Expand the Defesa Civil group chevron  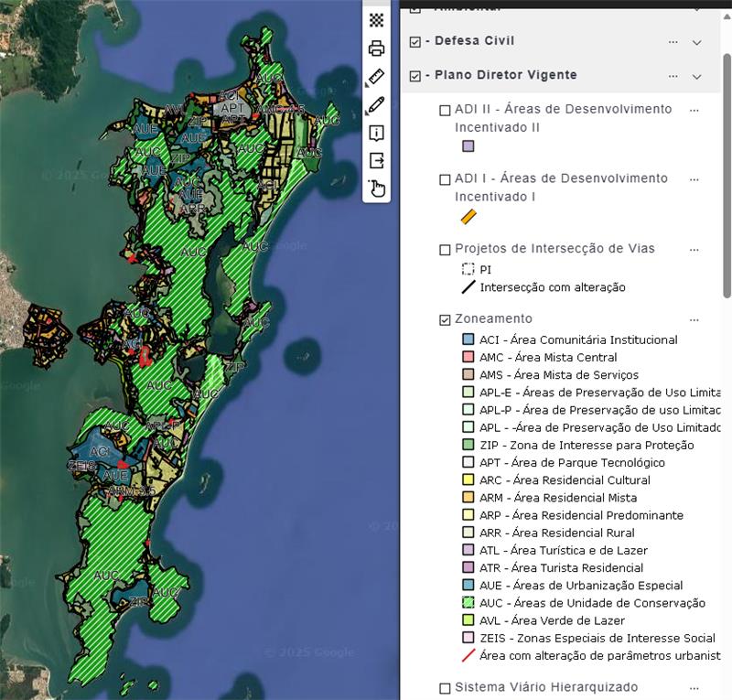(697, 42)
